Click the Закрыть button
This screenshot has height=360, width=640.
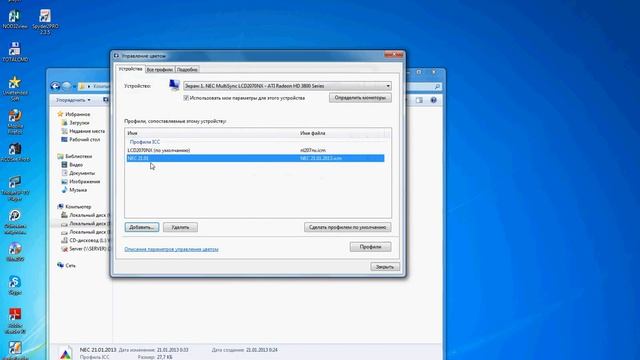385,267
